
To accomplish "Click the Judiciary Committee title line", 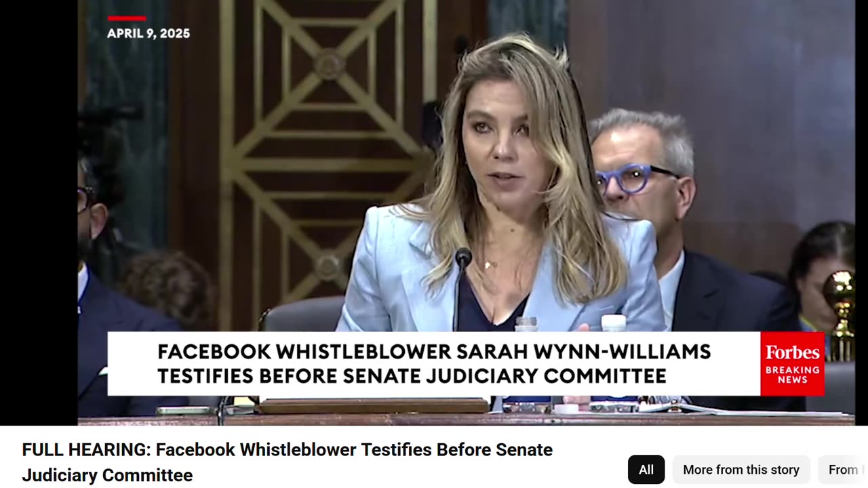I will pyautogui.click(x=107, y=475).
